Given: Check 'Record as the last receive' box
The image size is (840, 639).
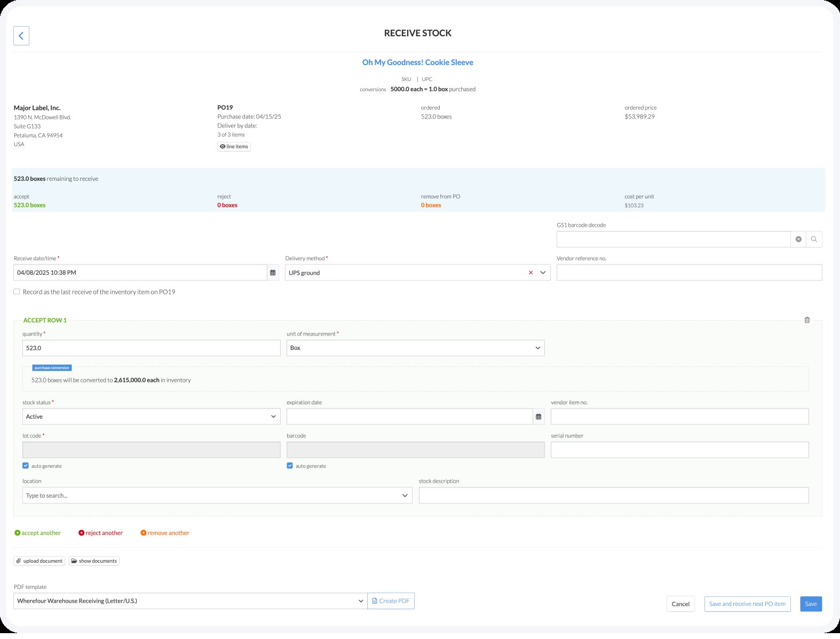Looking at the screenshot, I should (17, 292).
